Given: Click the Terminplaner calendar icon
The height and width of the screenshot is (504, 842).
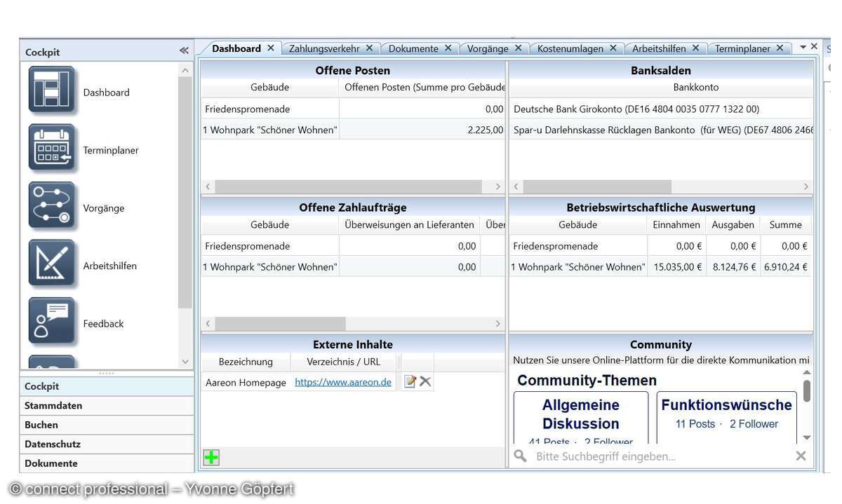Looking at the screenshot, I should click(51, 149).
